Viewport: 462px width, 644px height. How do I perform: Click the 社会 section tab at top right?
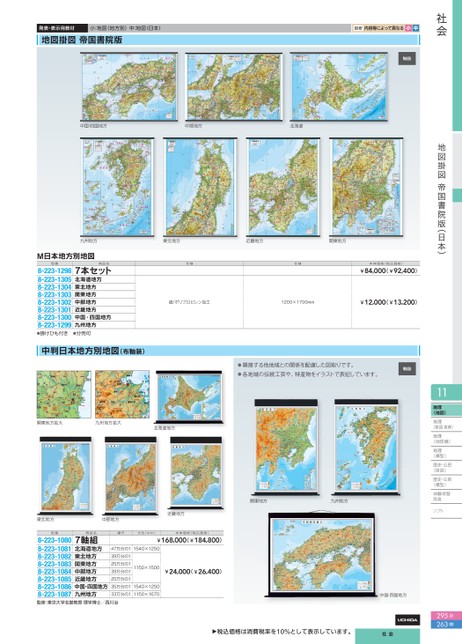(x=441, y=25)
